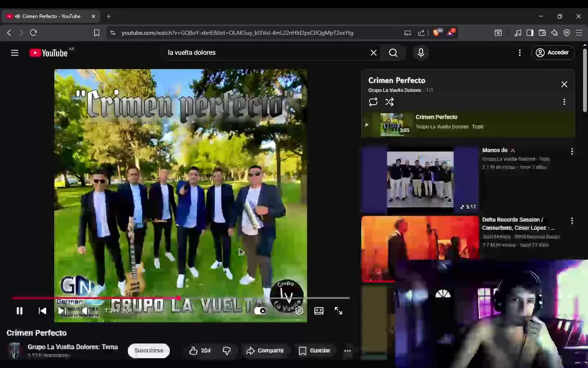The image size is (588, 368).
Task: Open more actions ellipsis below video
Action: coord(347,351)
